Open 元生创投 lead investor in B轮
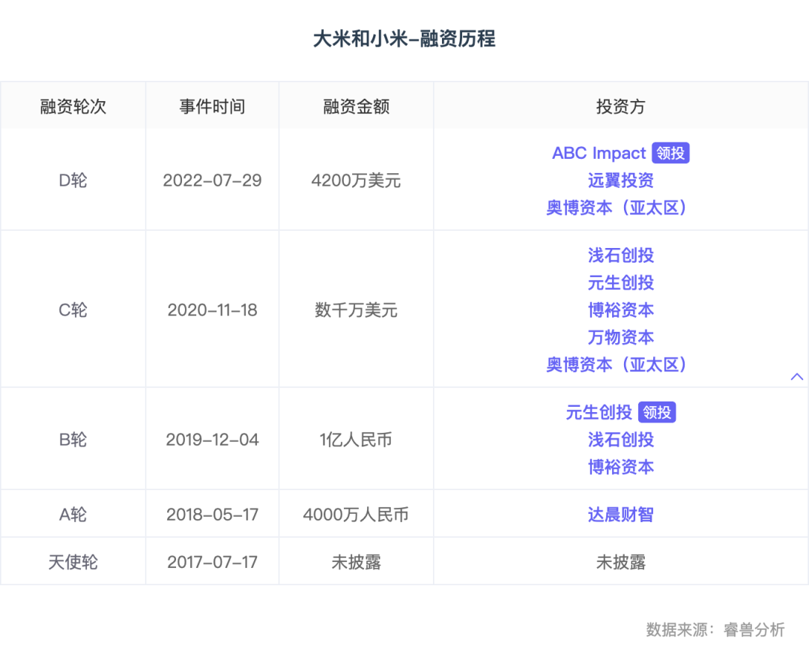Screen dimensions: 809x672 [599, 412]
